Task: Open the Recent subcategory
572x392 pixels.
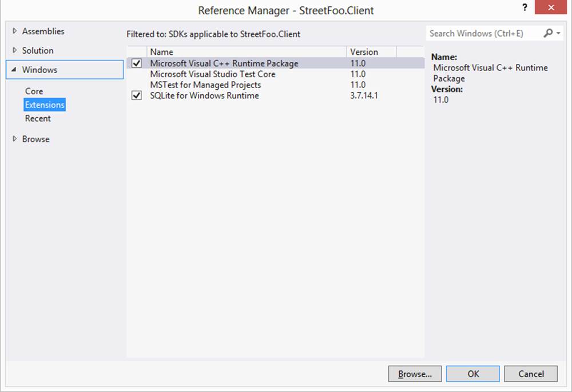Action: click(x=38, y=118)
